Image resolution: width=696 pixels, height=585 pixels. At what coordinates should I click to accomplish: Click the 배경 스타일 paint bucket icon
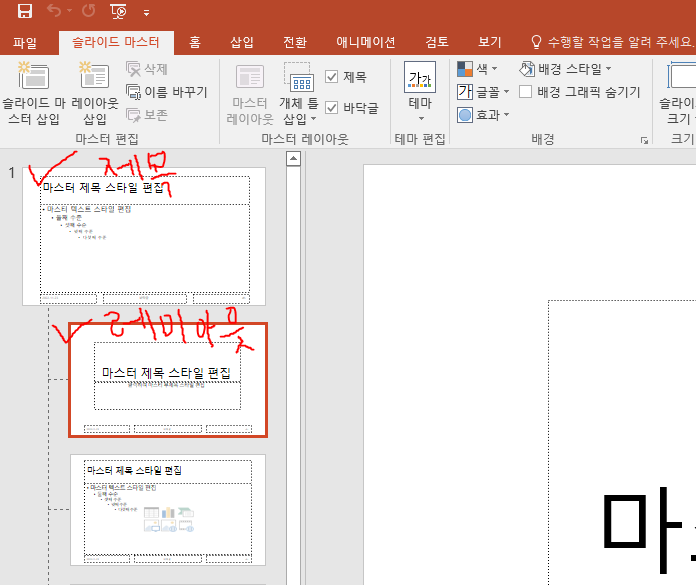[527, 69]
